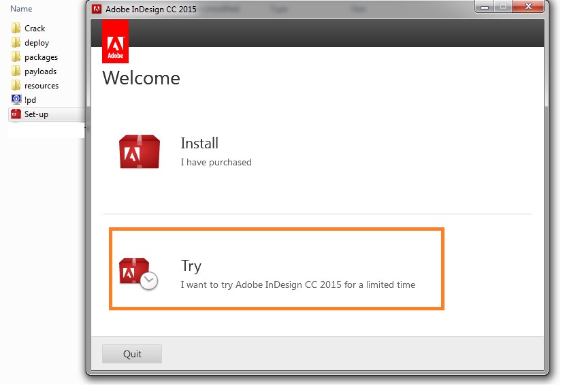
Task: Select the !pd file icon
Action: pyautogui.click(x=16, y=99)
